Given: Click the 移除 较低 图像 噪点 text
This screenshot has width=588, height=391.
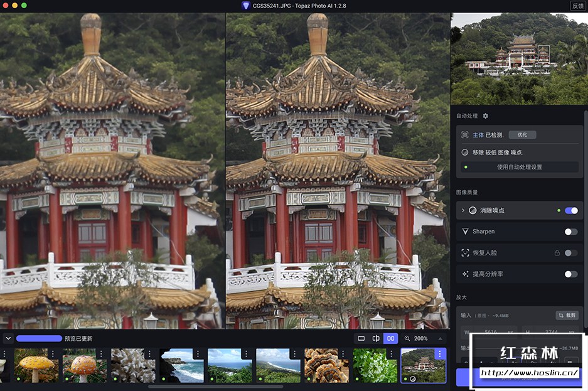Looking at the screenshot, I should point(498,153).
